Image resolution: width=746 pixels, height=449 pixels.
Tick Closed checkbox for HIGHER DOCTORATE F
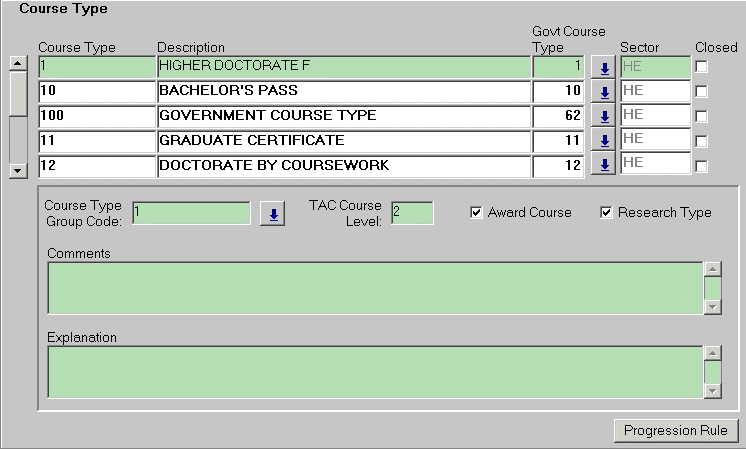[x=701, y=67]
